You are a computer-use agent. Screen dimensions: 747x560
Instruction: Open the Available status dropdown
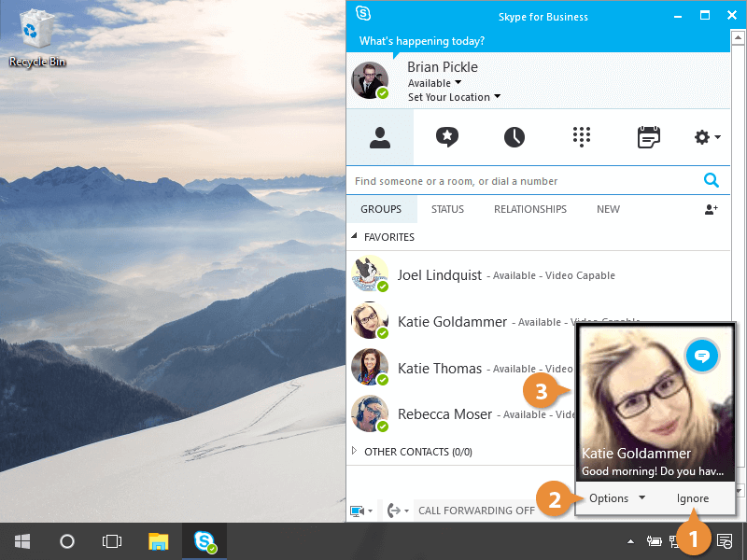[434, 83]
